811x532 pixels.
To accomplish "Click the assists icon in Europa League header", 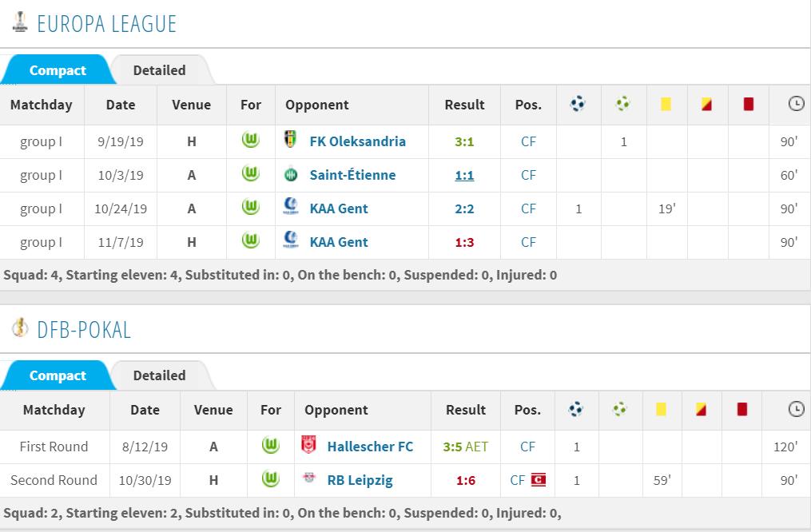I will tap(622, 104).
